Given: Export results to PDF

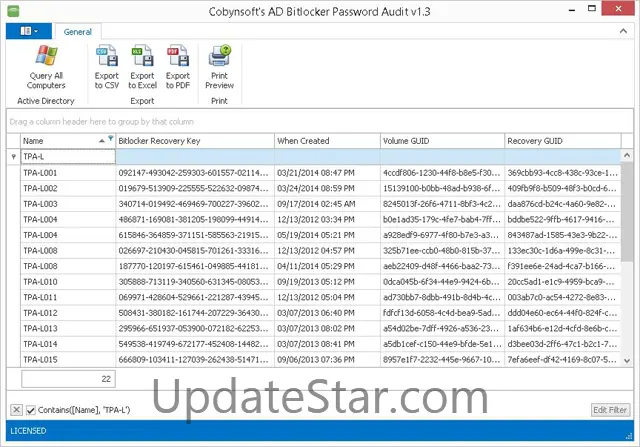Looking at the screenshot, I should point(178,67).
